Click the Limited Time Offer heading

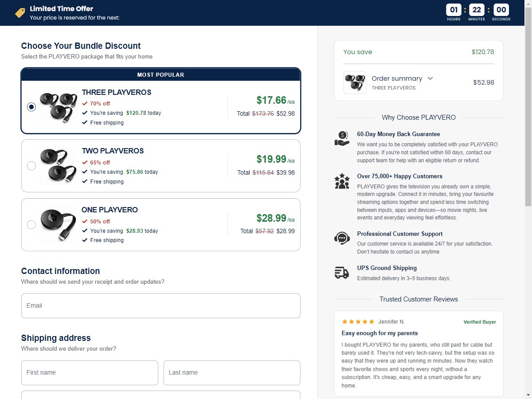[x=62, y=8]
